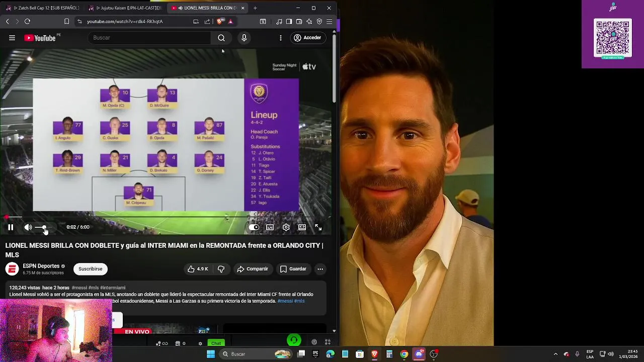Viewport: 644px width, 362px height.
Task: Click the QR code image top right
Action: pos(613,38)
